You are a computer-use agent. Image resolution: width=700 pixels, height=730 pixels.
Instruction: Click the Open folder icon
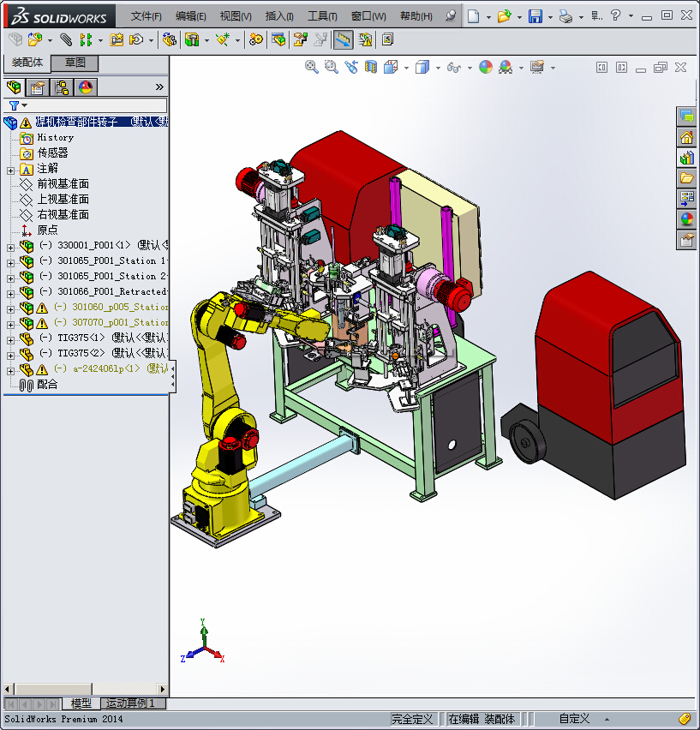[x=504, y=16]
